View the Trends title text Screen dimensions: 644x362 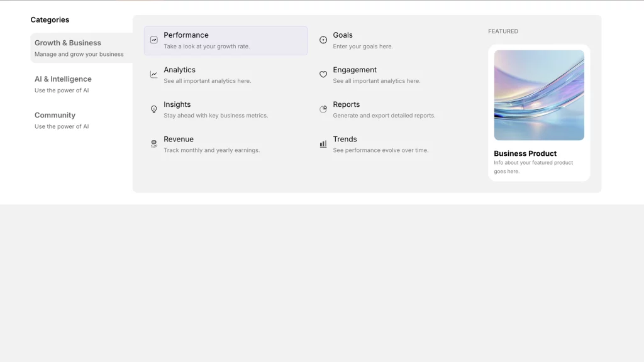(x=345, y=140)
